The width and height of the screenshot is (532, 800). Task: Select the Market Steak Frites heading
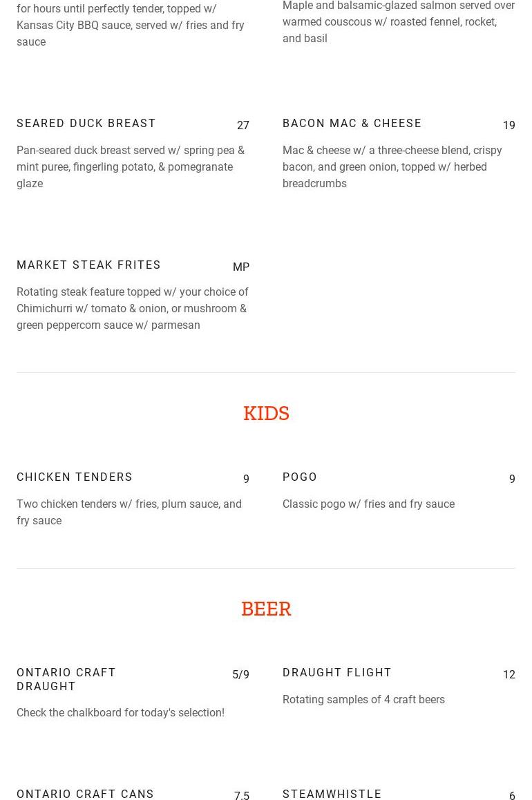88,265
